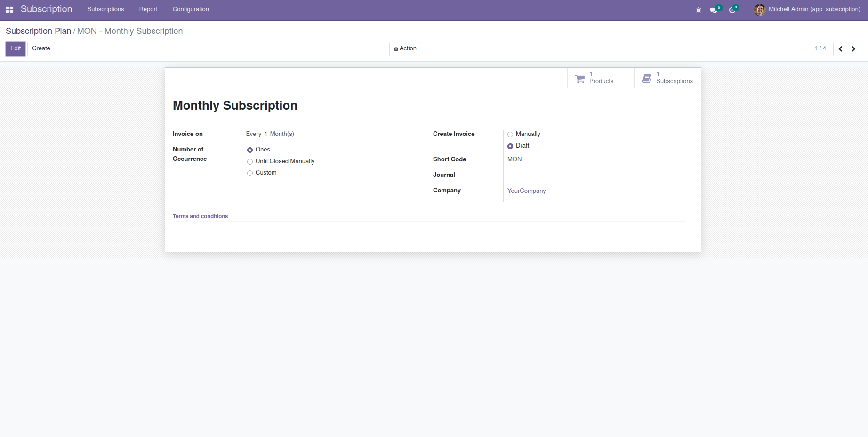
Task: Select Manually for Create Invoice
Action: click(510, 135)
